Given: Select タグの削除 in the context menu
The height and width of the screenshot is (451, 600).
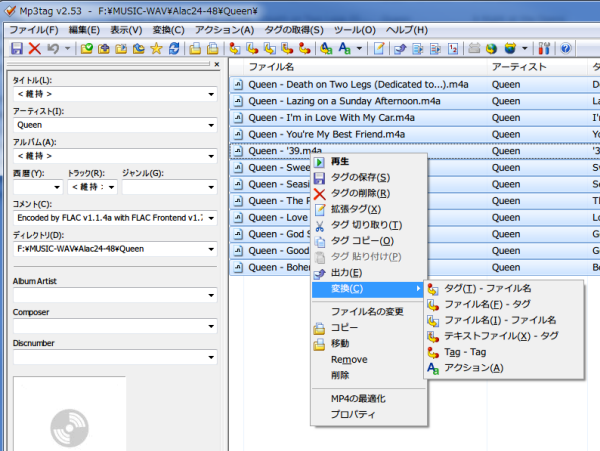Looking at the screenshot, I should point(360,193).
